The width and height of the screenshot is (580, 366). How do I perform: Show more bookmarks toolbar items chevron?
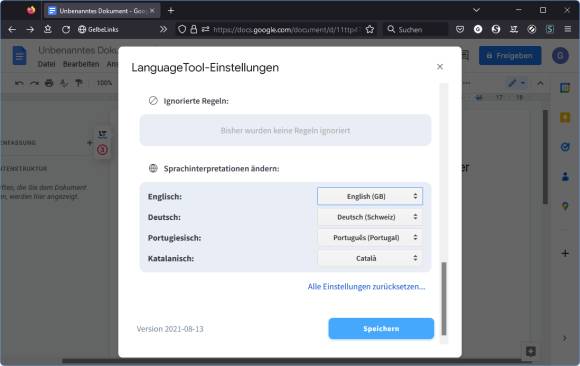coord(163,29)
